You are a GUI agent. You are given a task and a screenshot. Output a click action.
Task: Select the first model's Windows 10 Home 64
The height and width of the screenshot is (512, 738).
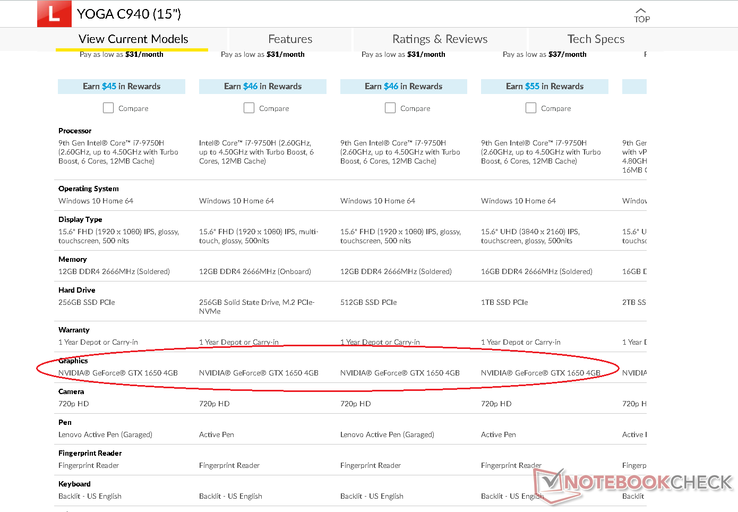[96, 201]
